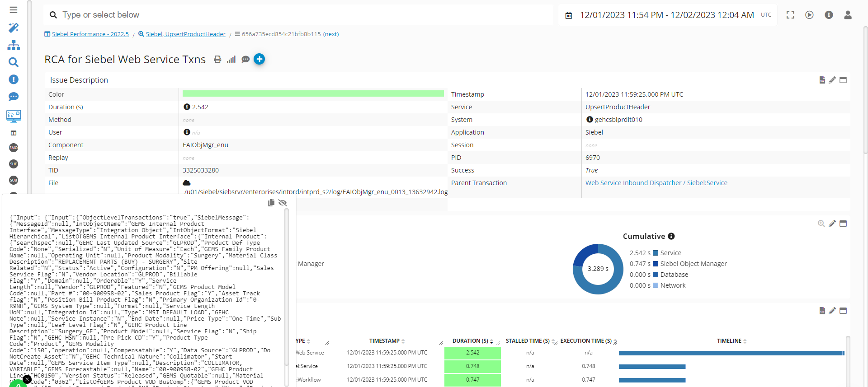Print the RCA report using printer icon
This screenshot has width=868, height=387.
tap(217, 60)
